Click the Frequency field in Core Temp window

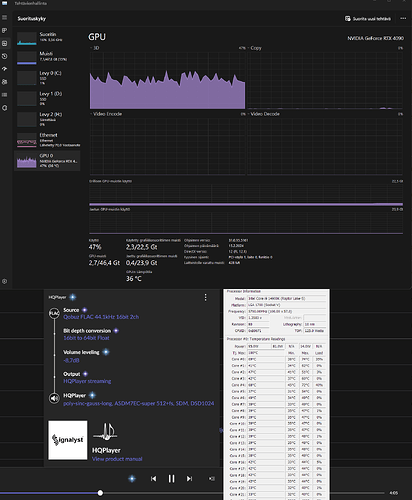(x=287, y=311)
